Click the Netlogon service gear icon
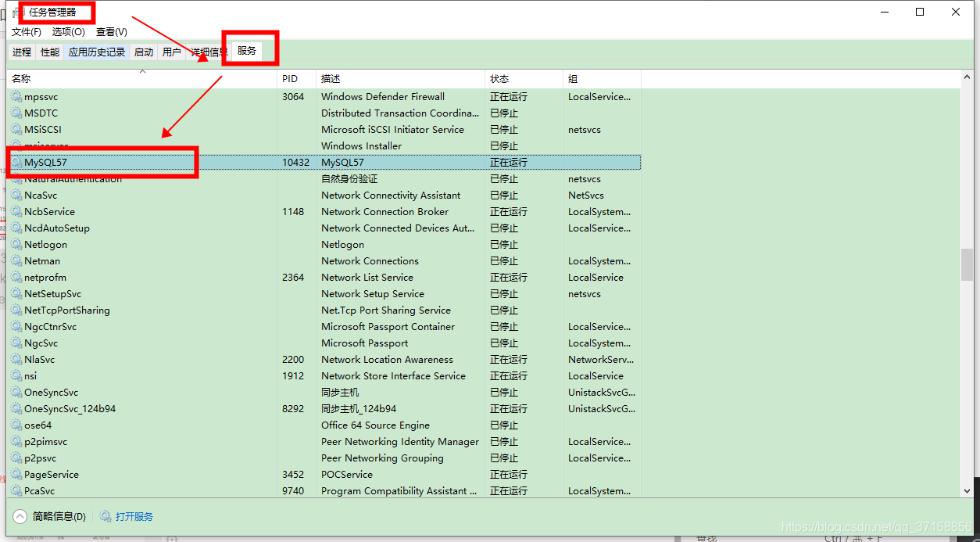Screen dimensions: 980x542 coord(17,245)
